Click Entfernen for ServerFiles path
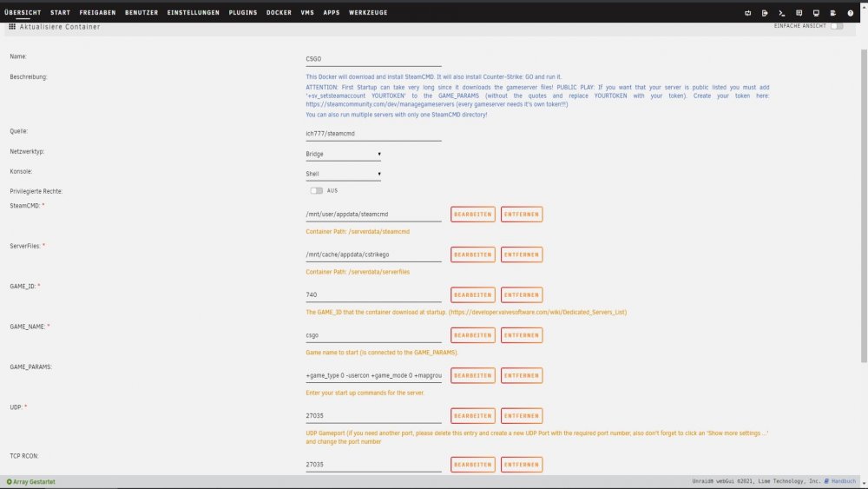Screen dimensions: 868x489 (522, 254)
